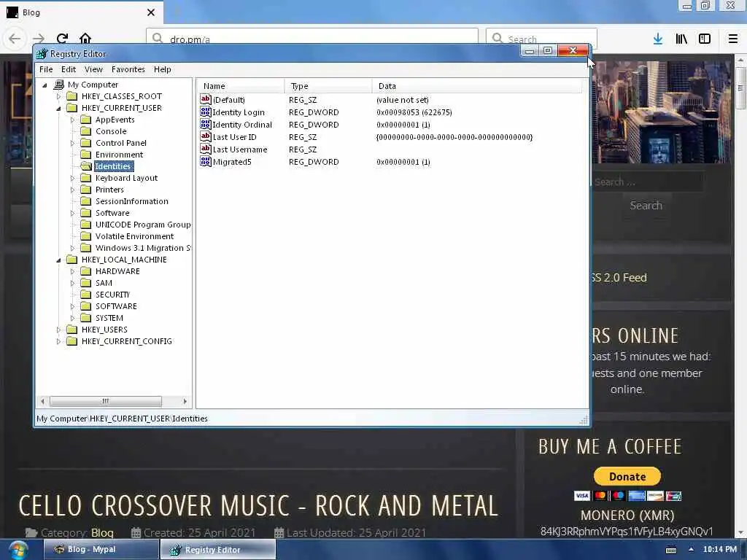Click the Migrated5 DWORD icon

point(205,161)
